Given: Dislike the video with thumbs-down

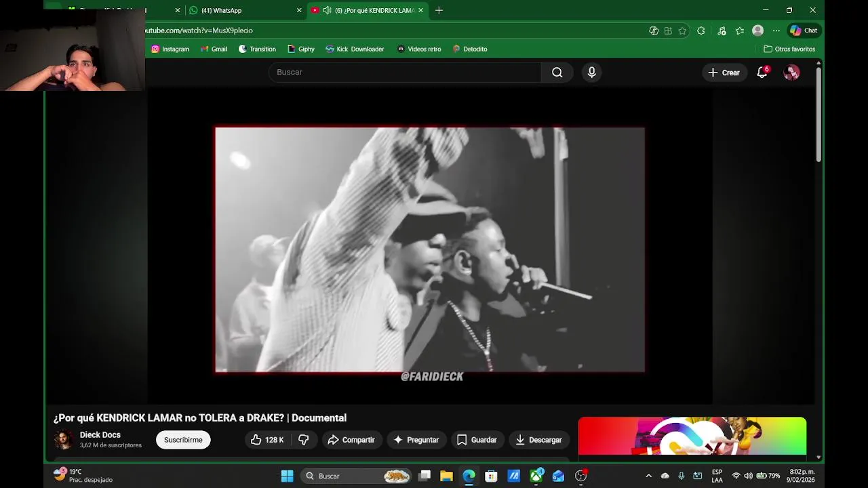Looking at the screenshot, I should pos(304,440).
